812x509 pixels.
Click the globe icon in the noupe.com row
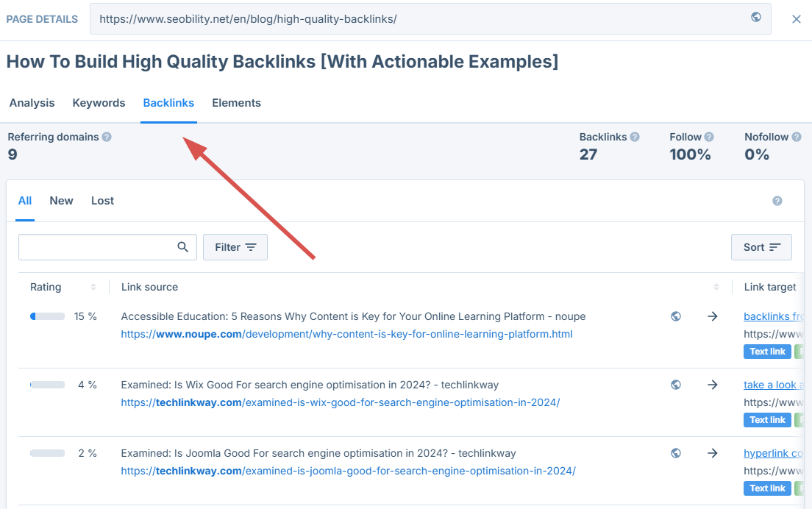point(676,316)
